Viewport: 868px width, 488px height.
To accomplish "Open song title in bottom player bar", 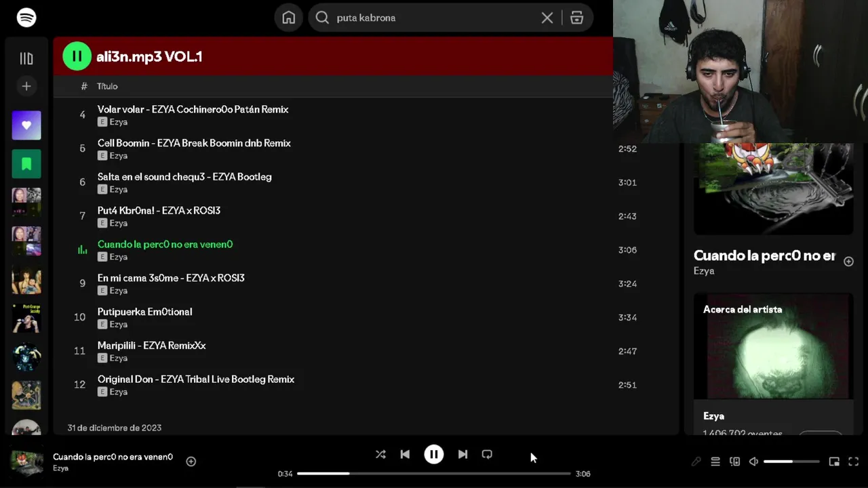I will 113,457.
